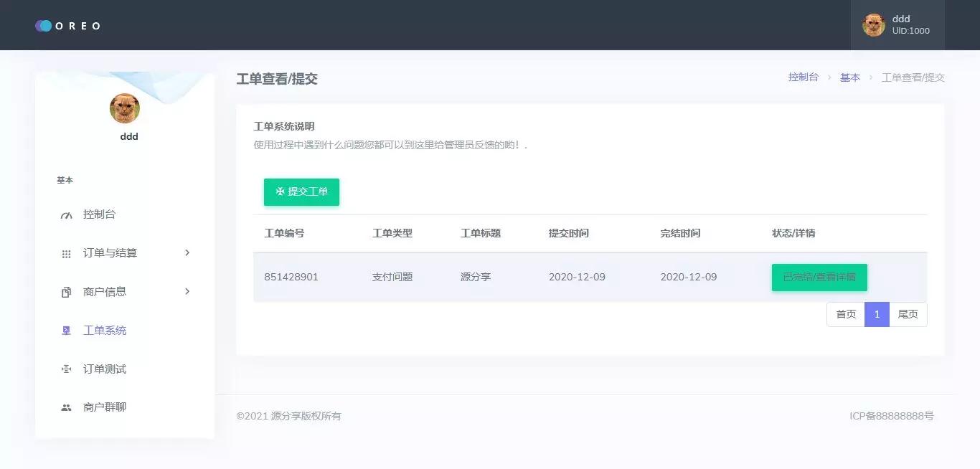Open details via 已完结/查看详情 button

pos(819,277)
